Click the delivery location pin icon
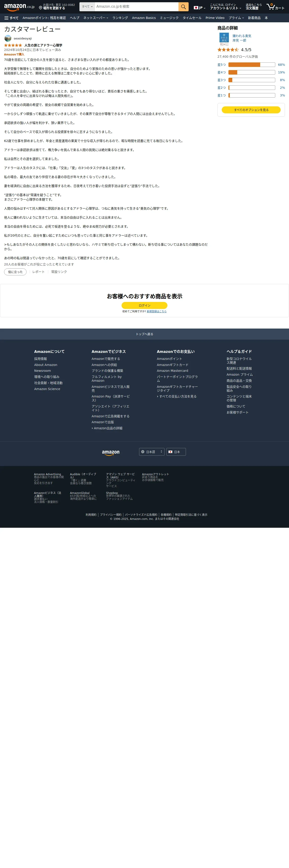The height and width of the screenshot is (868, 289). point(40,8)
